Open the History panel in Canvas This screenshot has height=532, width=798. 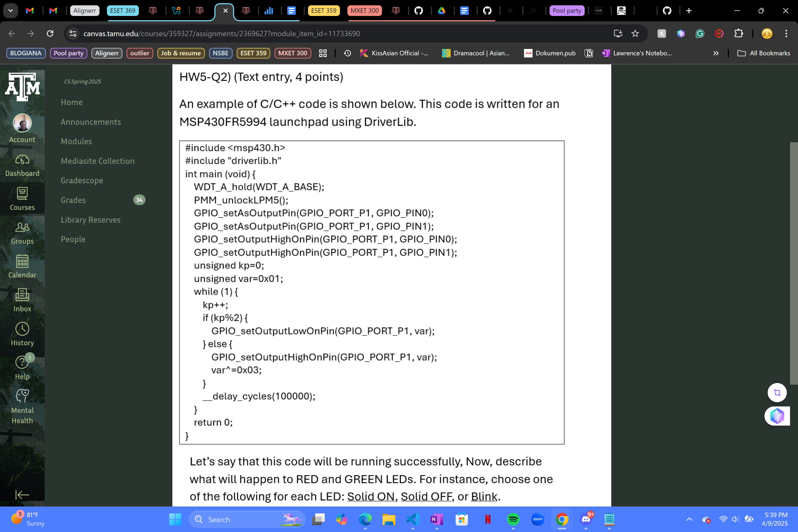coord(22,334)
